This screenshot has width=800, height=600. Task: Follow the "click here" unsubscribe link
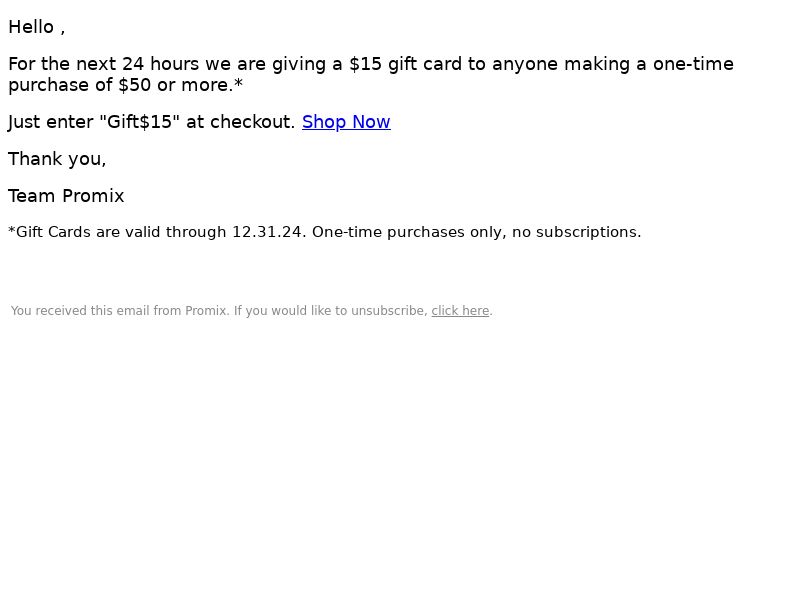click(460, 311)
